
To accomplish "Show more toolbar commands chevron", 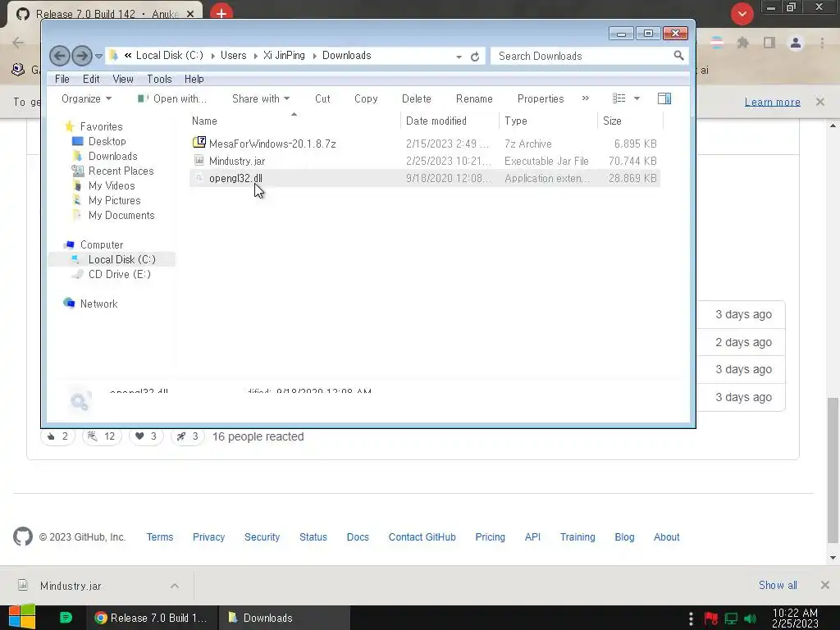I will coord(586,98).
